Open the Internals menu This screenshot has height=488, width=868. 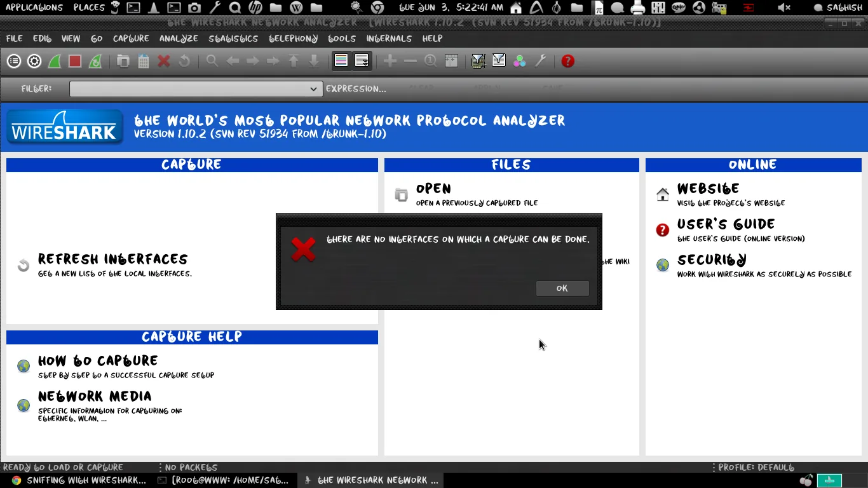(389, 39)
